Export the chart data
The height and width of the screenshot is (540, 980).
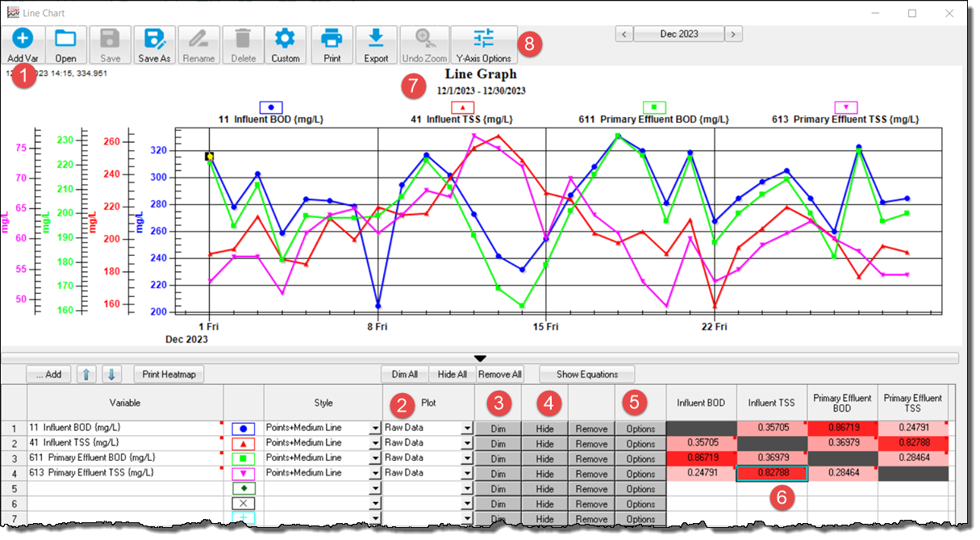pos(376,45)
